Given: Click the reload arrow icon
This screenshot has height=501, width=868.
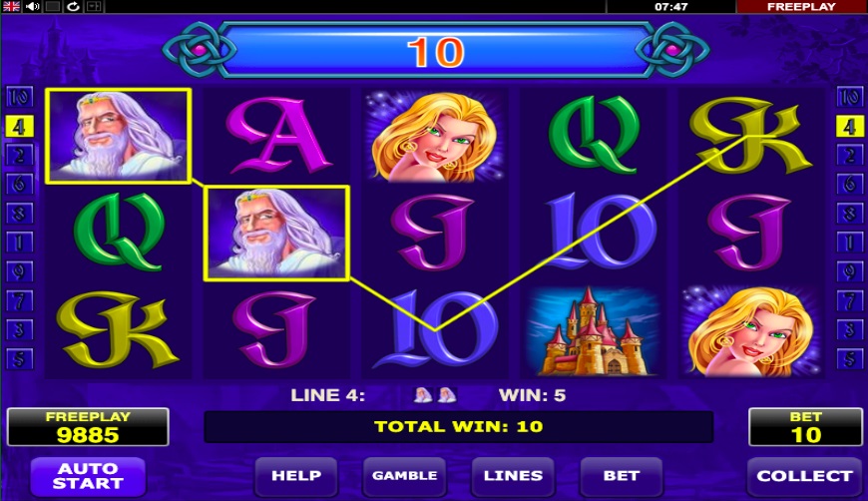Looking at the screenshot, I should (73, 7).
